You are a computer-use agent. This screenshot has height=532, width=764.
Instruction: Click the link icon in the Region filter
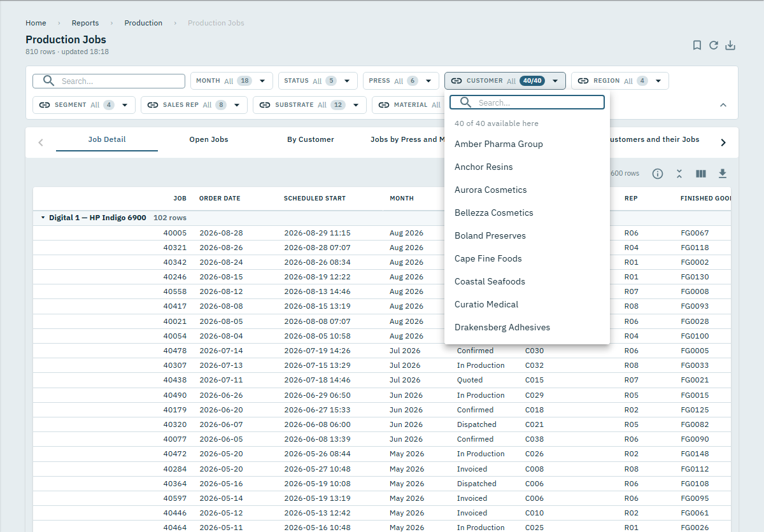583,81
